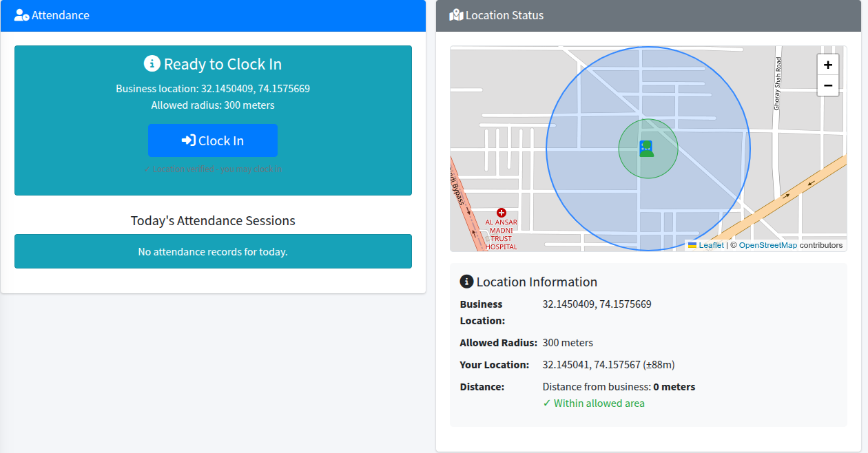Image resolution: width=868 pixels, height=453 pixels.
Task: Click the Within allowed area status text
Action: click(593, 403)
